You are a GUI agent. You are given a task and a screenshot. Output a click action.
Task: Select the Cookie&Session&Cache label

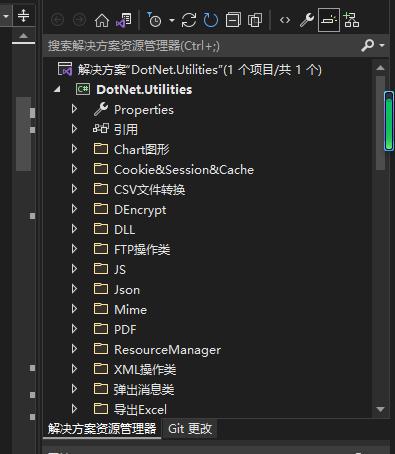click(184, 170)
